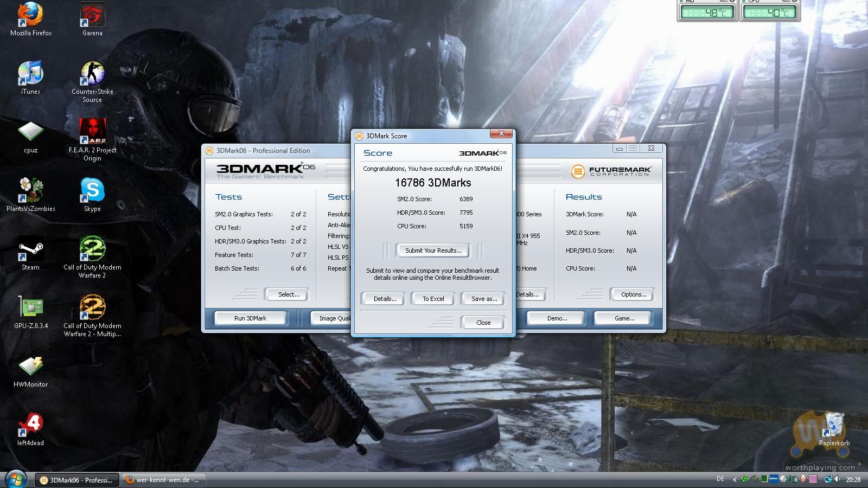Click the pink striped tray icon
The image size is (868, 488).
pyautogui.click(x=813, y=479)
